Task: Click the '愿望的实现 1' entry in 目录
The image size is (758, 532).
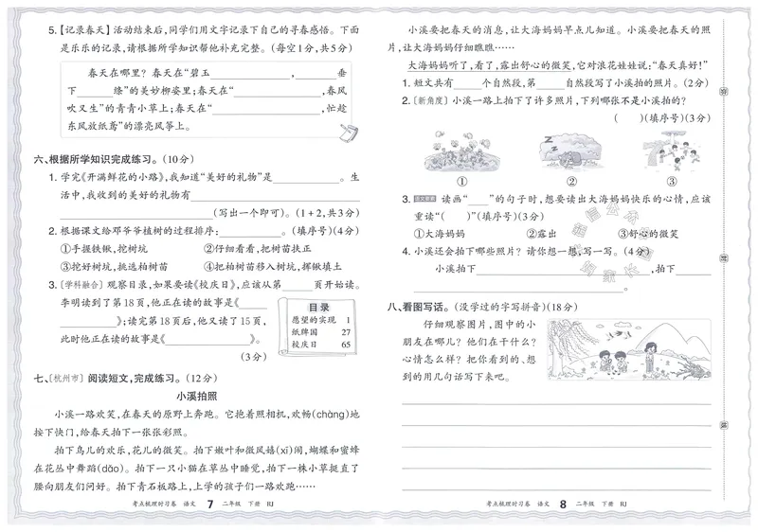Action: (x=321, y=320)
